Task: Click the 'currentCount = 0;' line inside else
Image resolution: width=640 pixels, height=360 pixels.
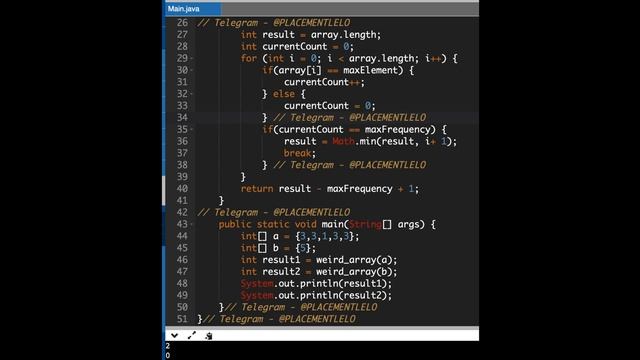Action: click(330, 106)
